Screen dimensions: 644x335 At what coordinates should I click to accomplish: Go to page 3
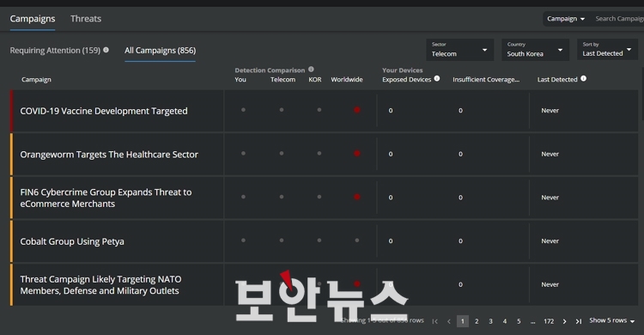point(490,321)
